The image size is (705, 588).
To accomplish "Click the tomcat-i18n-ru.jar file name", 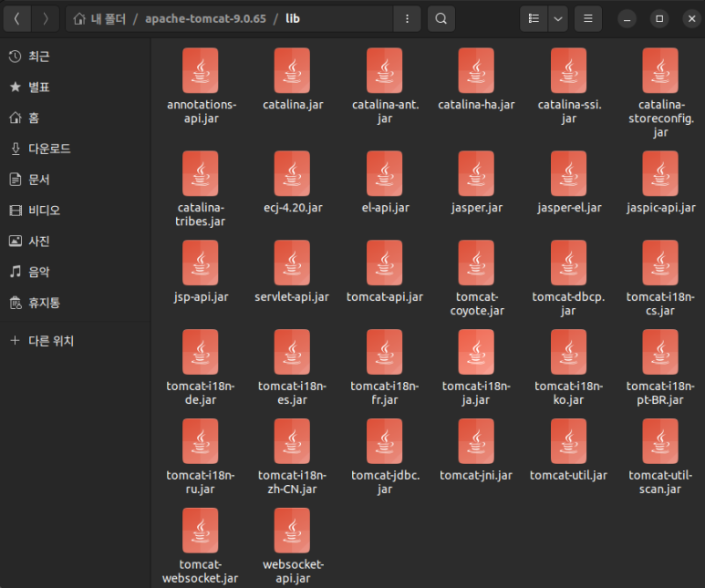I will click(x=201, y=482).
